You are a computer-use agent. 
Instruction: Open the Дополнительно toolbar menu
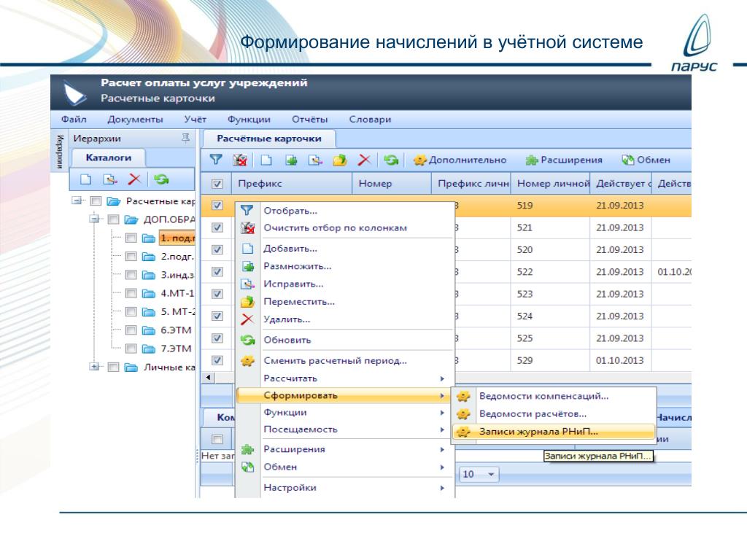pyautogui.click(x=460, y=160)
